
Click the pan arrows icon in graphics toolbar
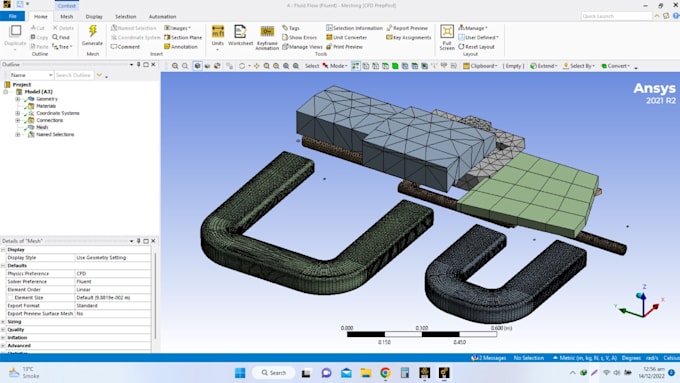click(257, 66)
